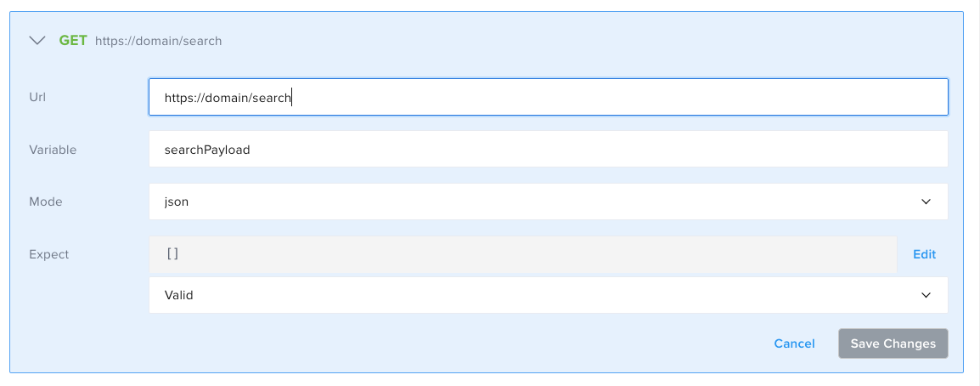
Task: Click the Expect box with brackets
Action: (x=522, y=254)
